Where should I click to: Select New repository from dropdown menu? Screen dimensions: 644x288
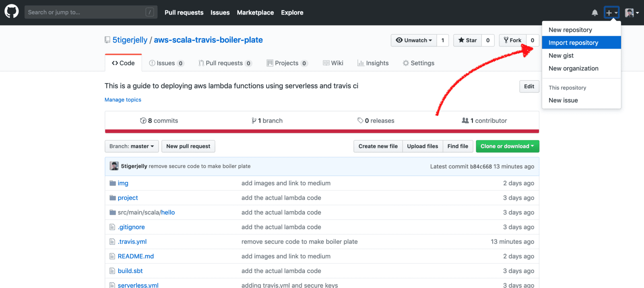[x=581, y=30]
